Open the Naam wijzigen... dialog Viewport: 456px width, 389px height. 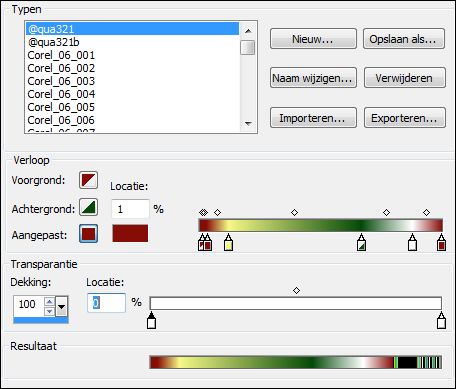pos(313,78)
